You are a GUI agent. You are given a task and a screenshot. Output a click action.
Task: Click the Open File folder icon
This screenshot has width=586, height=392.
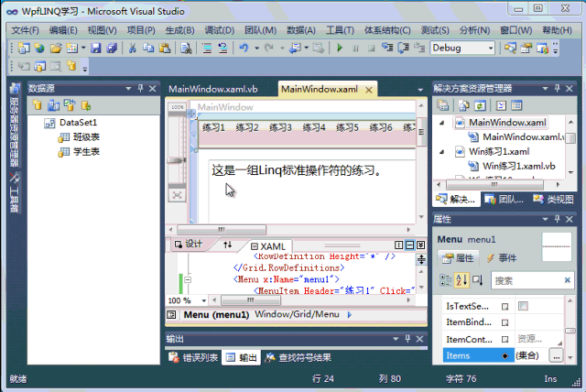click(x=56, y=48)
